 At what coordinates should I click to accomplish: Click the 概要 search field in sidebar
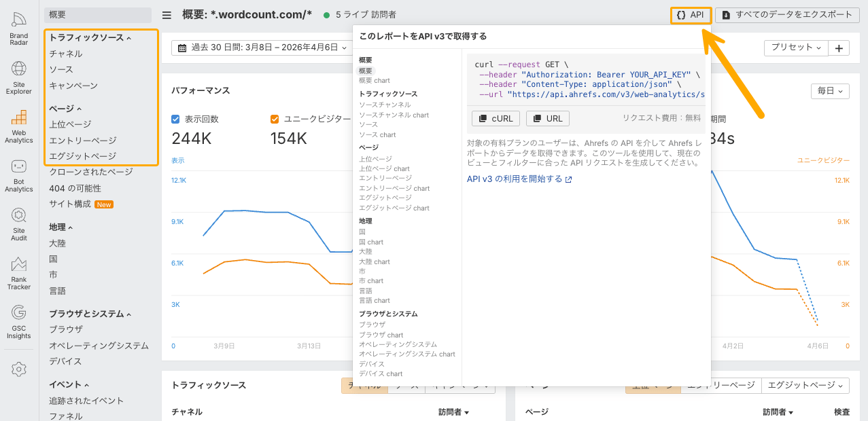98,15
